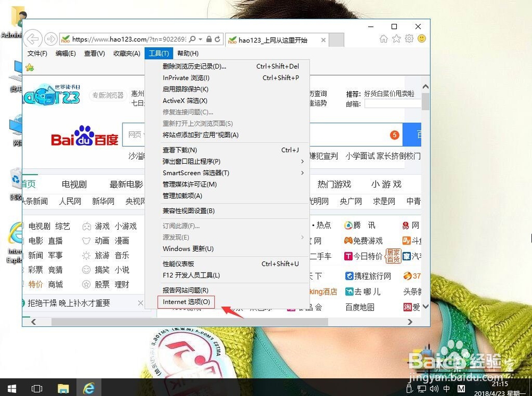Click the network tray icon
Image resolution: width=532 pixels, height=396 pixels.
click(422, 389)
